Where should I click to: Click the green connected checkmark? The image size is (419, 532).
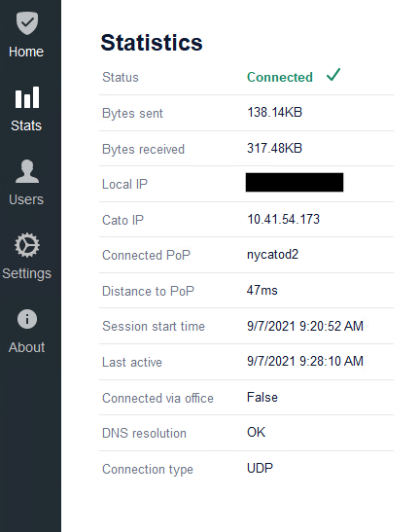[333, 75]
